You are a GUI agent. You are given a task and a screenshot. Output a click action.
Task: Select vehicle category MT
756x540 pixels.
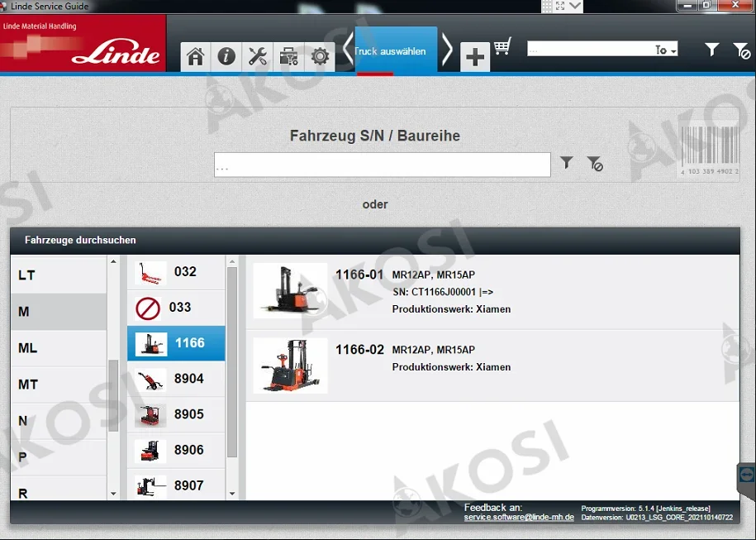pyautogui.click(x=59, y=385)
